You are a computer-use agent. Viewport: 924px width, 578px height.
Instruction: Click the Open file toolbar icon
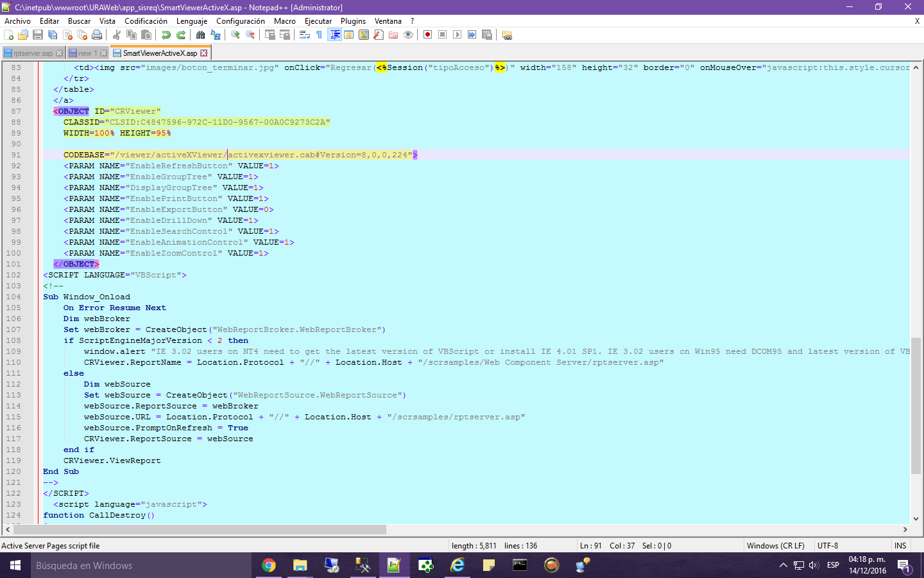coord(23,35)
